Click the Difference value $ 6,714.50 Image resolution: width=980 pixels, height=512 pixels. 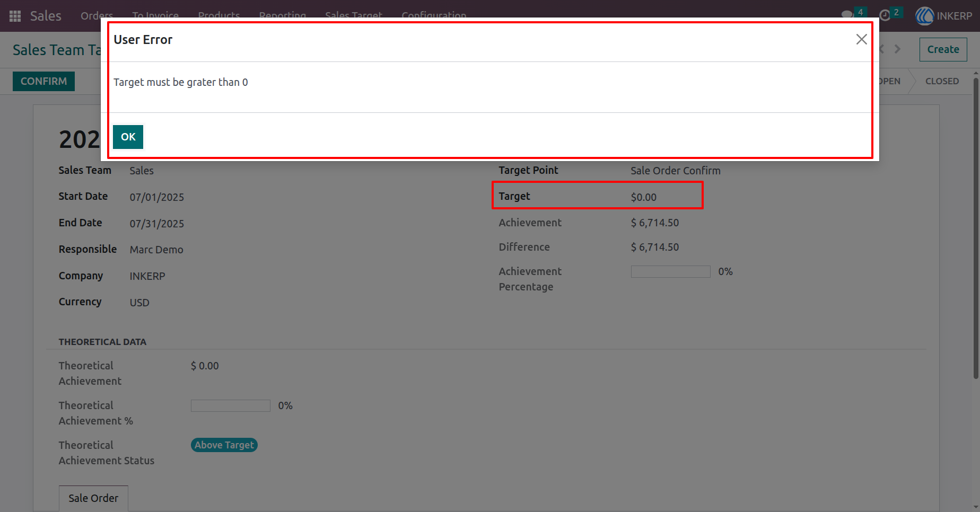tap(655, 247)
